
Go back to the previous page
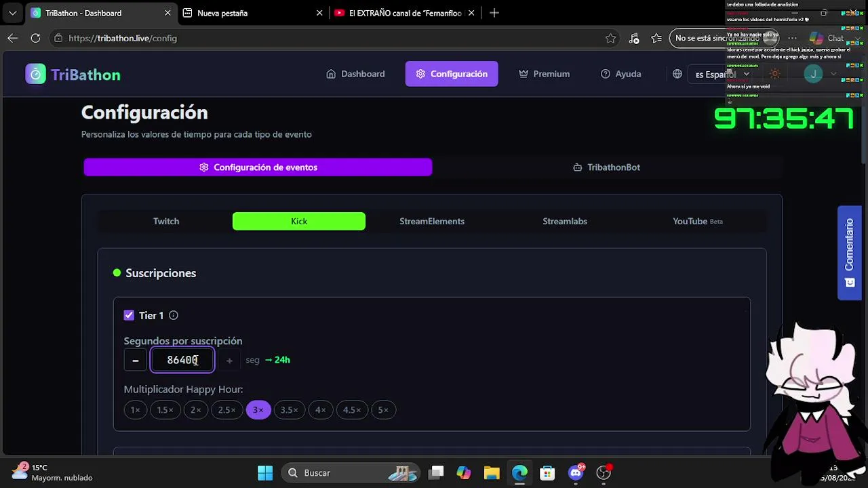[13, 39]
